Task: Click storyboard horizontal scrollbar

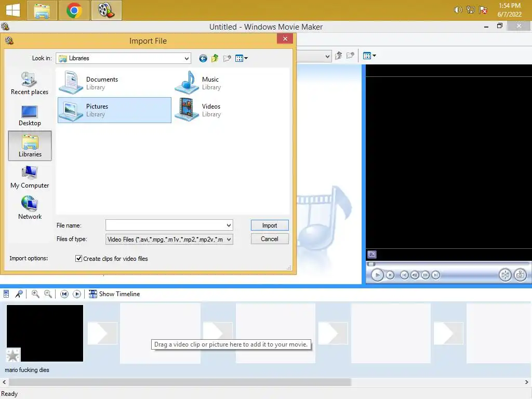Action: 179,382
